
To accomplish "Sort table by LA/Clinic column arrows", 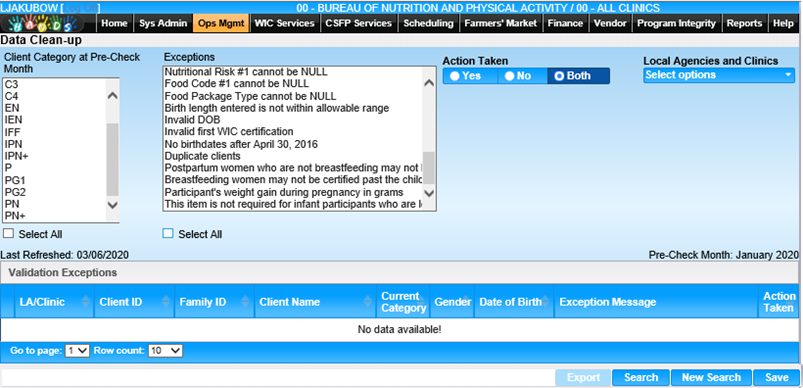I will [x=86, y=302].
